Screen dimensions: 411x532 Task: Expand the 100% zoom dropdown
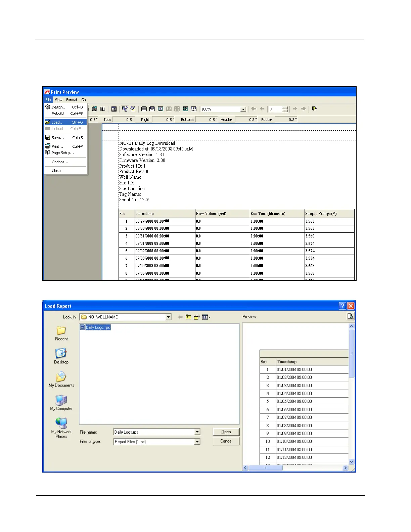click(243, 109)
